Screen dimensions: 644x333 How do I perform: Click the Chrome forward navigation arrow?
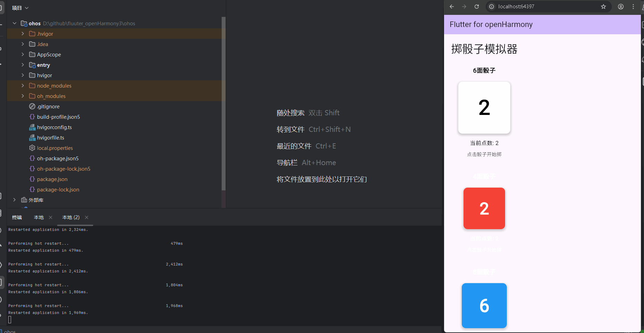tap(464, 7)
